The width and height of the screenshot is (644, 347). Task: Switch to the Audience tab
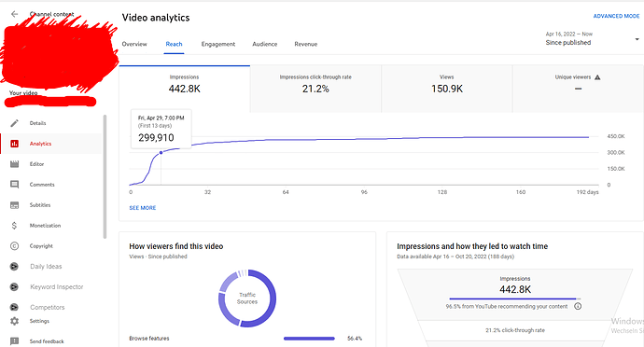pyautogui.click(x=264, y=44)
